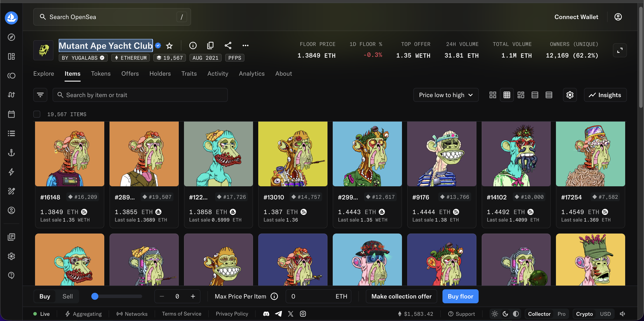Click Connect Wallet
Image resolution: width=644 pixels, height=321 pixels.
pos(576,17)
